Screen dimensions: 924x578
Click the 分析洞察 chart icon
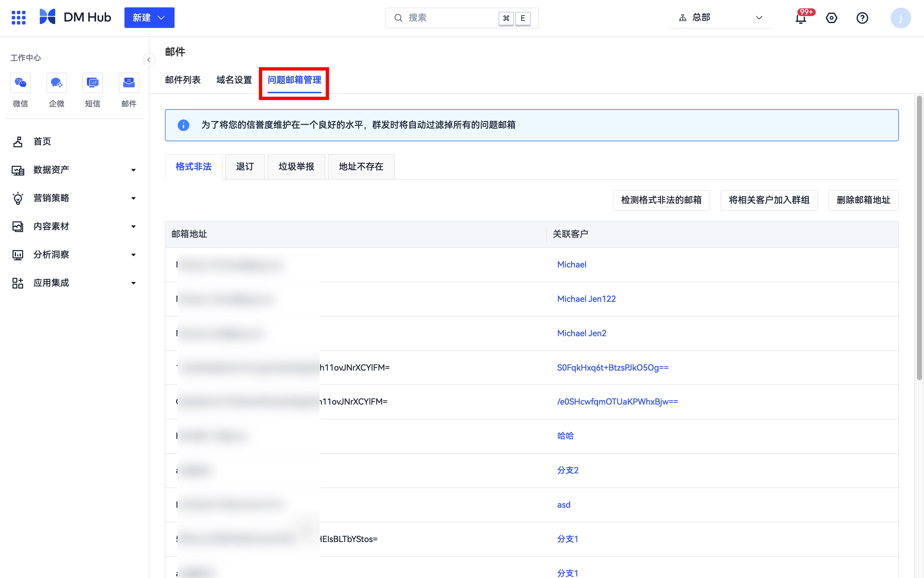[x=18, y=255]
